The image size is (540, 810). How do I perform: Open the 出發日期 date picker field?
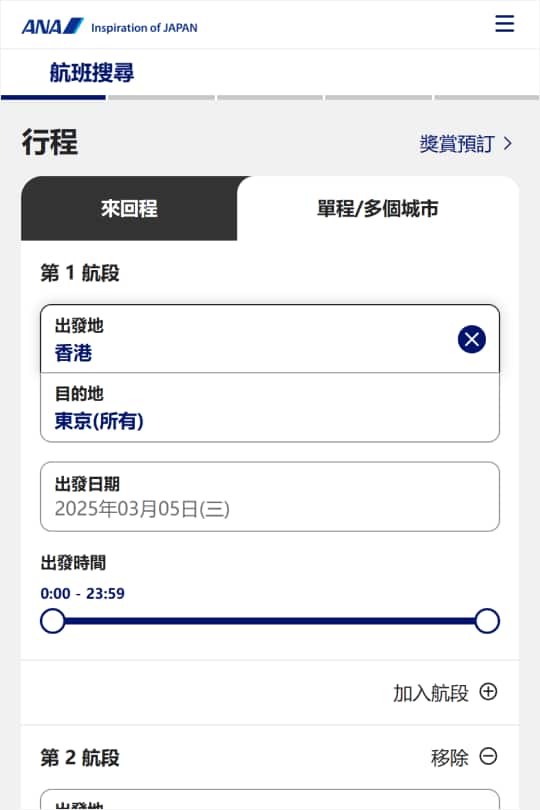270,496
